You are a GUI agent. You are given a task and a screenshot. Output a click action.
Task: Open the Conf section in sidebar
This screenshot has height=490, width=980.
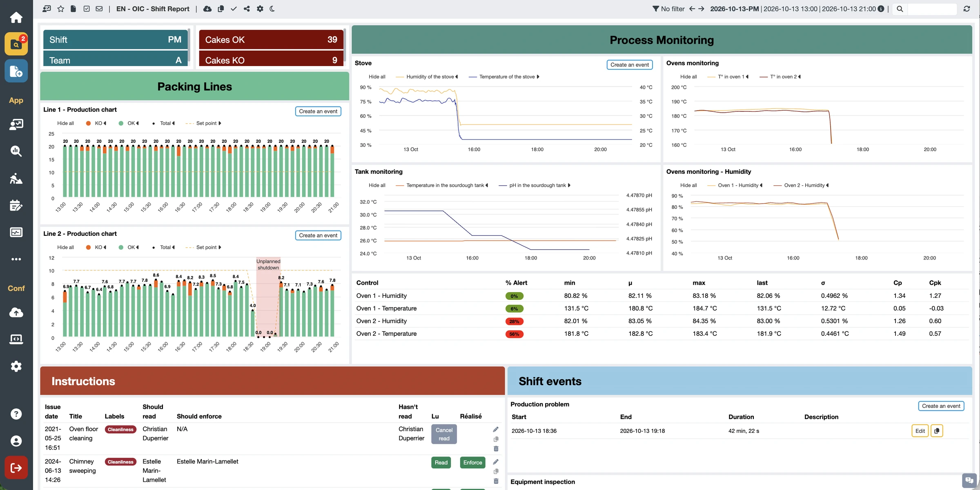tap(16, 288)
